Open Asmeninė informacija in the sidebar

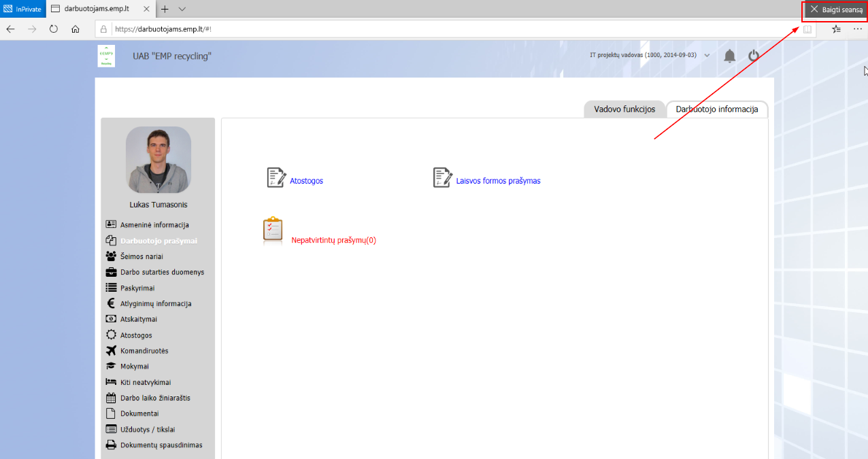(154, 224)
